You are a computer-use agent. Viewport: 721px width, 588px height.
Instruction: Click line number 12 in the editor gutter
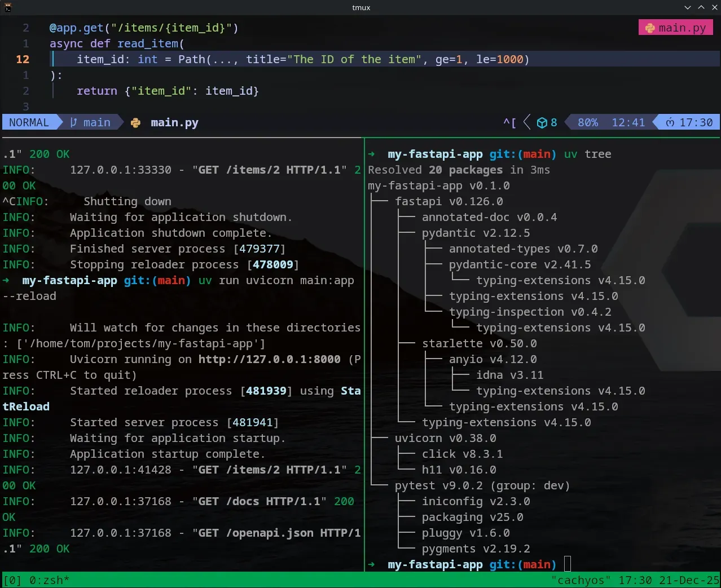pos(23,59)
